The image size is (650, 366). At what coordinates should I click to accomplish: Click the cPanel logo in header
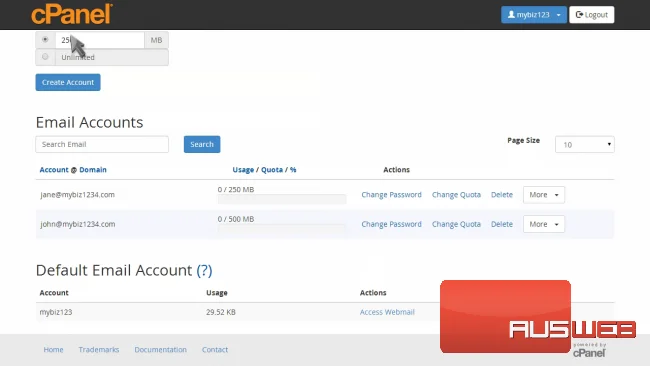point(72,14)
